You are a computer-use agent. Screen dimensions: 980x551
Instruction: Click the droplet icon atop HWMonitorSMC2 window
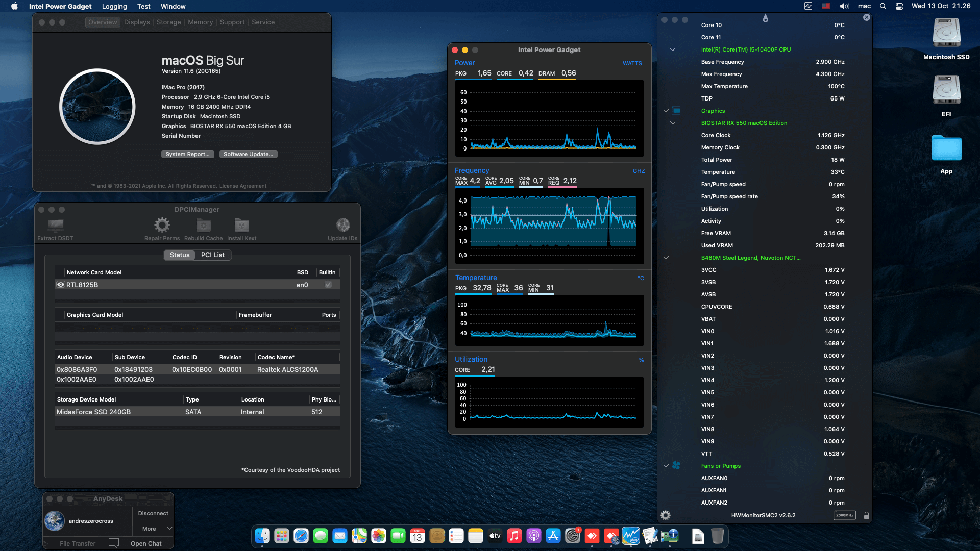tap(765, 18)
